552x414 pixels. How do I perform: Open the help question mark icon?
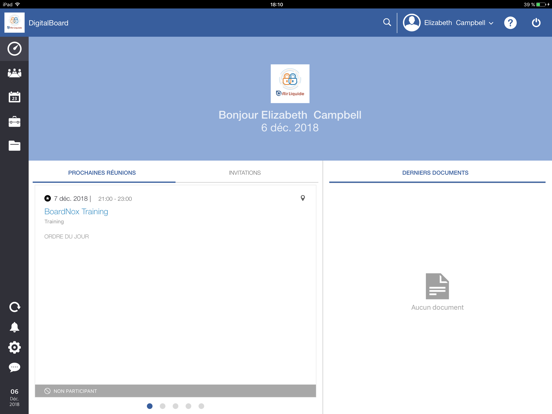[510, 23]
